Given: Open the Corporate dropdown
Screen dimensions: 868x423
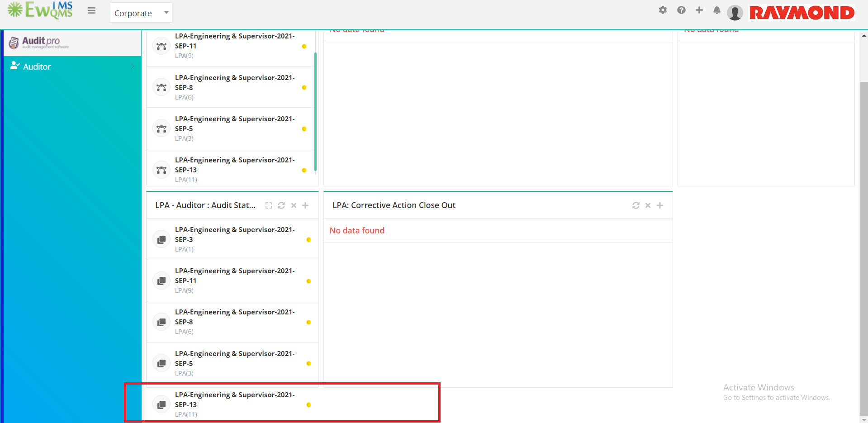Looking at the screenshot, I should pyautogui.click(x=140, y=13).
